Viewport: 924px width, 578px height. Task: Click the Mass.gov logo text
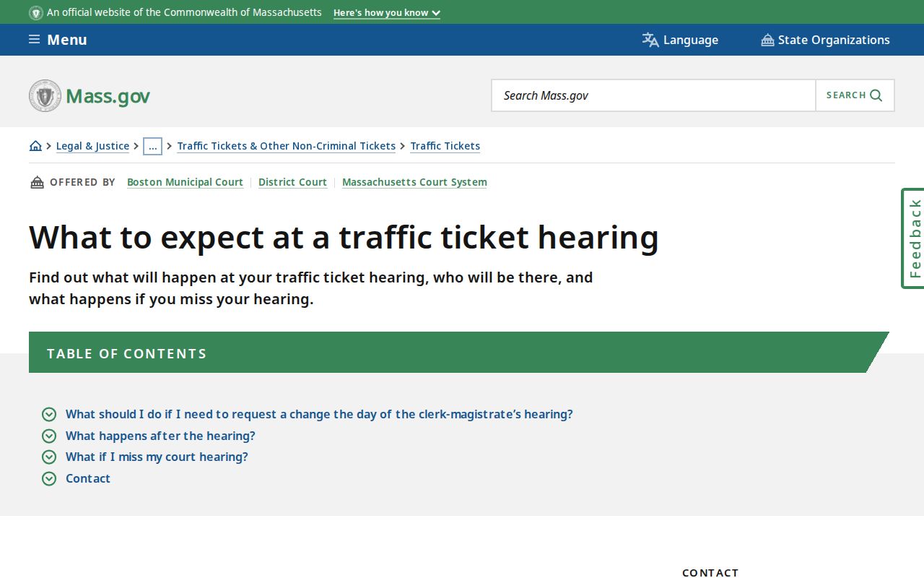click(x=108, y=95)
